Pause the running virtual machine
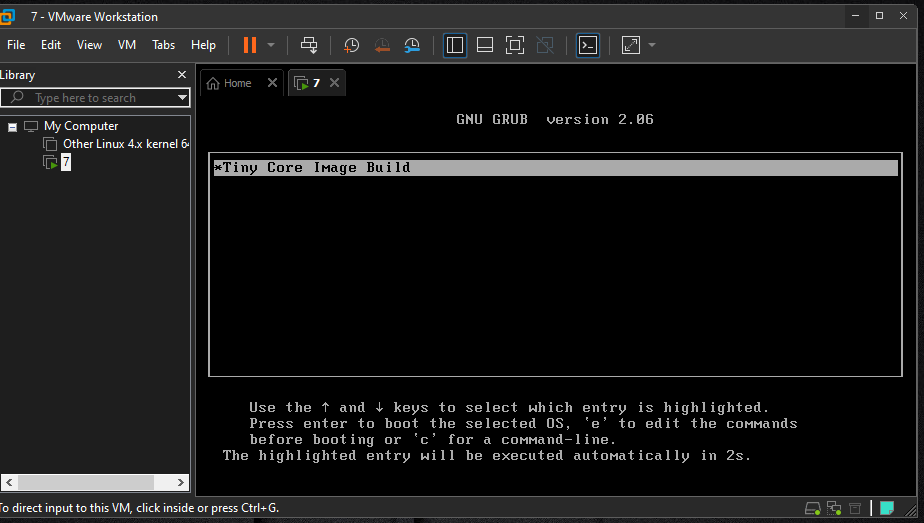The image size is (924, 523). (250, 45)
